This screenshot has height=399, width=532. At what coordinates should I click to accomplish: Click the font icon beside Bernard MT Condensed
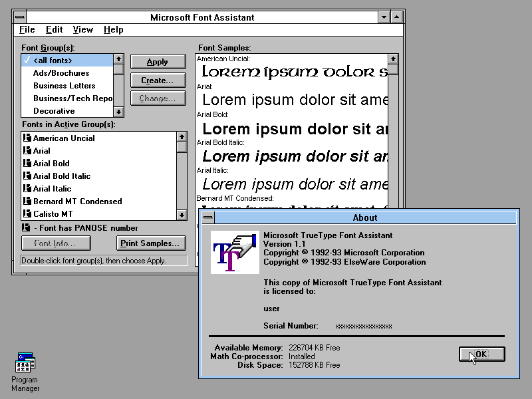[27, 201]
